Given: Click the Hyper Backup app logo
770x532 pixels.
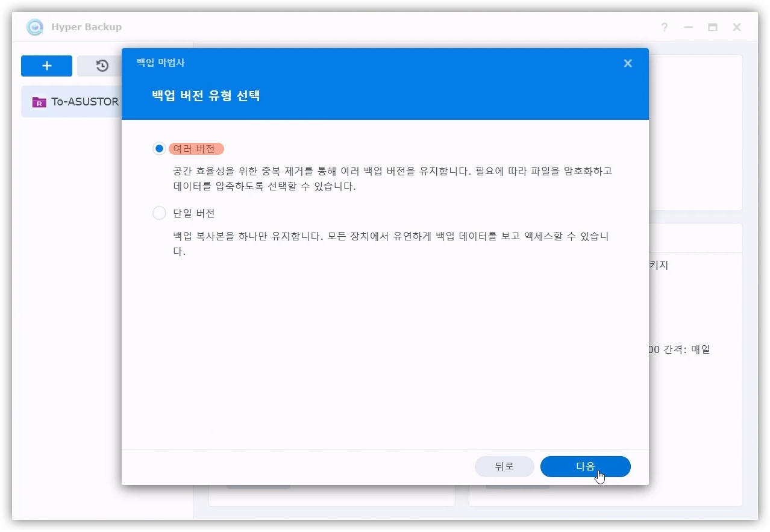Looking at the screenshot, I should (x=35, y=27).
